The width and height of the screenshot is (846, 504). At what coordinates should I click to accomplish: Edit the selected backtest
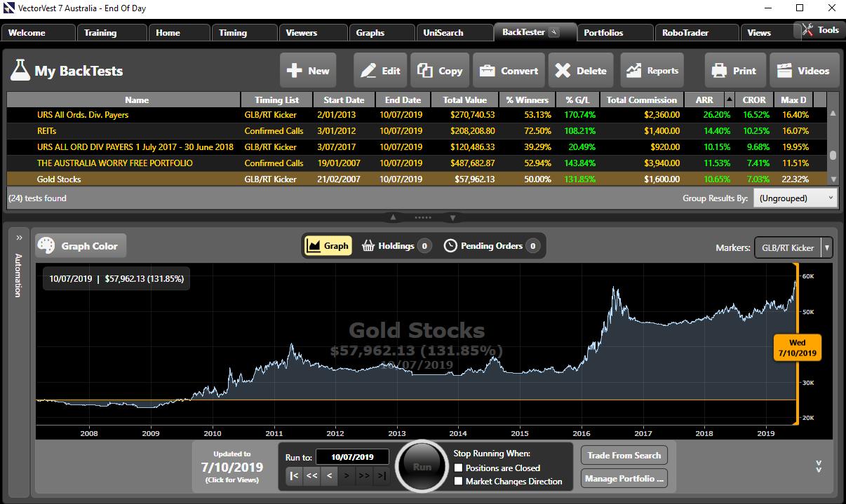pos(381,71)
